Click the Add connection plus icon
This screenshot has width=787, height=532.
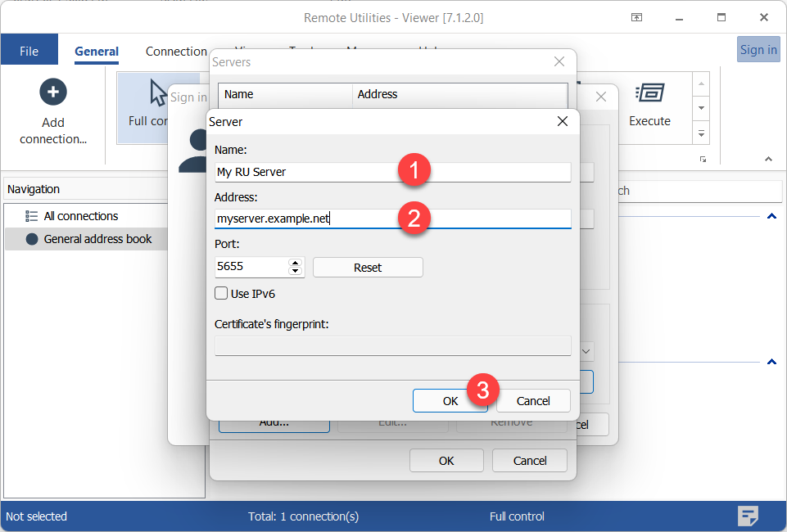click(53, 92)
